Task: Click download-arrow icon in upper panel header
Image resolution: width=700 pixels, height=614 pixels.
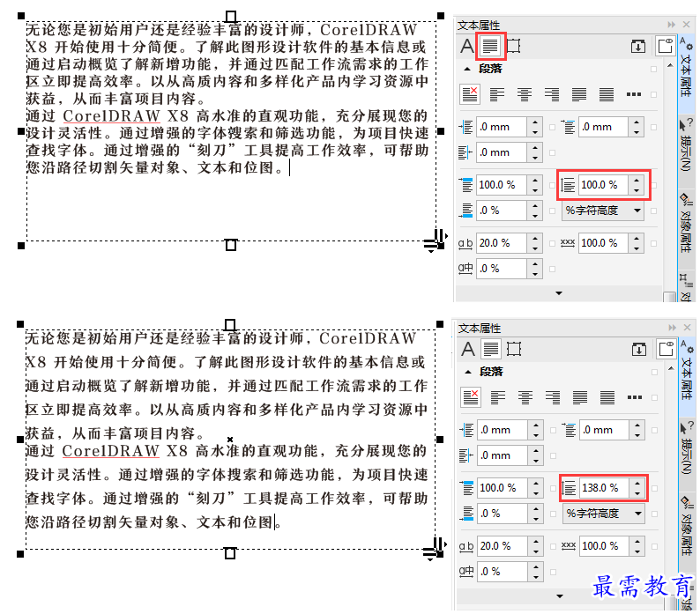Action: click(638, 46)
